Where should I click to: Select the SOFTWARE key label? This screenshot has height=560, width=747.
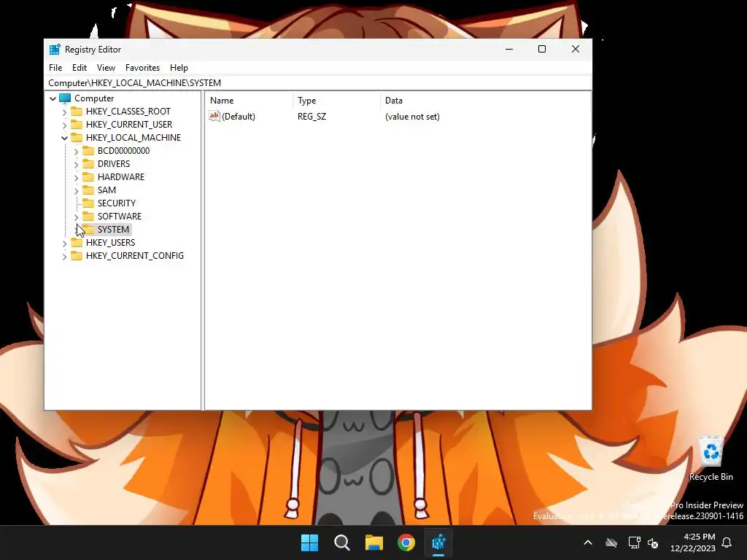pos(119,216)
